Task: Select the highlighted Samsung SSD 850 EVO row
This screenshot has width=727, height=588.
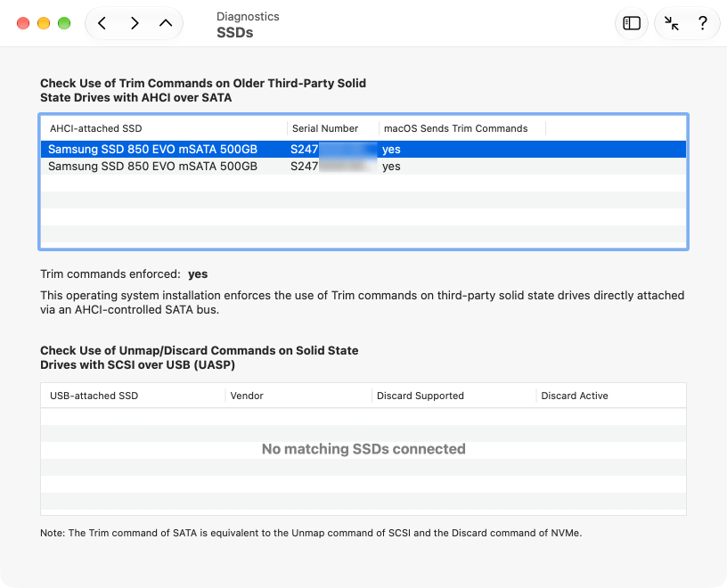Action: coord(363,150)
